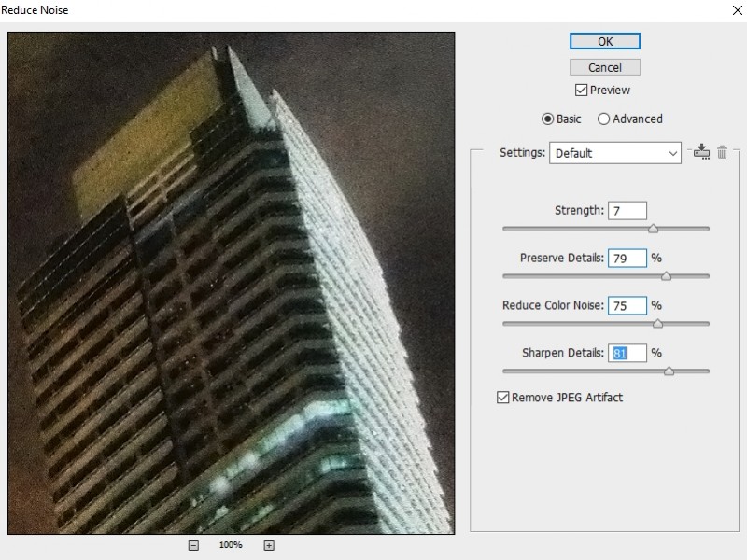Click inside the Strength value field

627,210
